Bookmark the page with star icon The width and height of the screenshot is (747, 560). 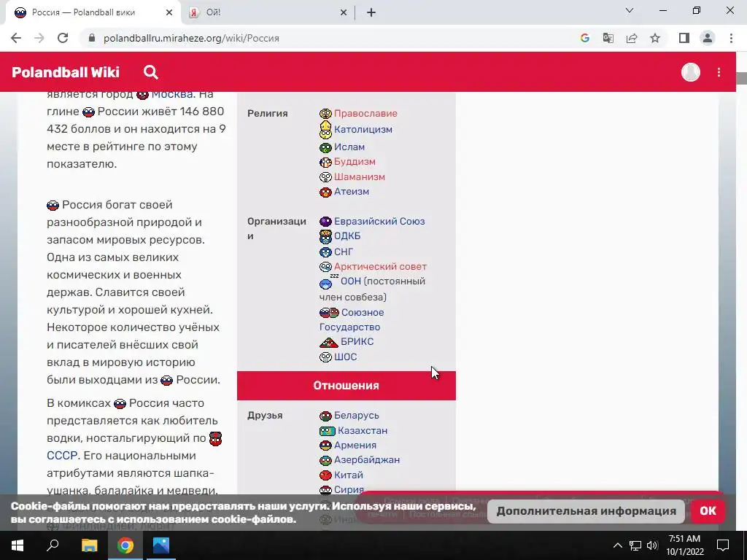click(x=655, y=38)
